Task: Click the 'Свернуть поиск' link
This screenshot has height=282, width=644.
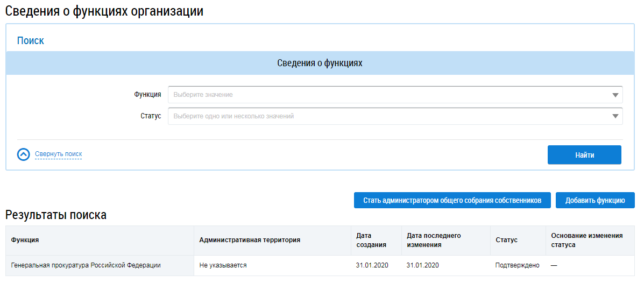Action: (58, 154)
